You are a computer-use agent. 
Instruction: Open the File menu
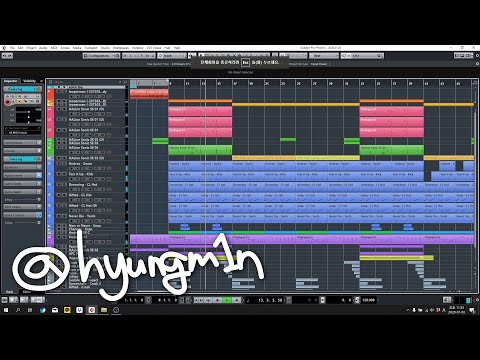coord(12,48)
